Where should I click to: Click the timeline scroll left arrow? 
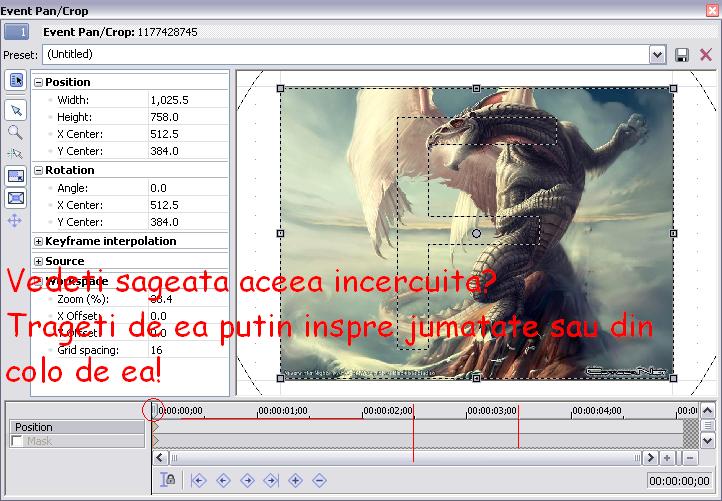(160, 458)
